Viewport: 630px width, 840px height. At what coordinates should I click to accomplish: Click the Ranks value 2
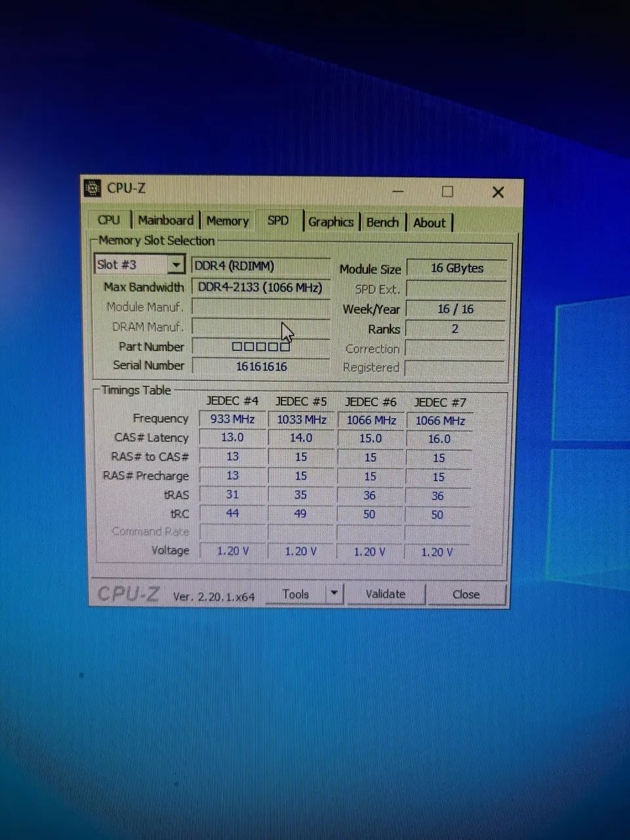click(455, 329)
